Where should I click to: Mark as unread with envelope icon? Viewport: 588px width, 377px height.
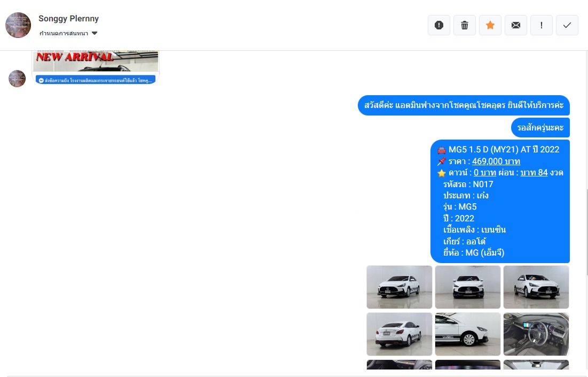tap(515, 25)
